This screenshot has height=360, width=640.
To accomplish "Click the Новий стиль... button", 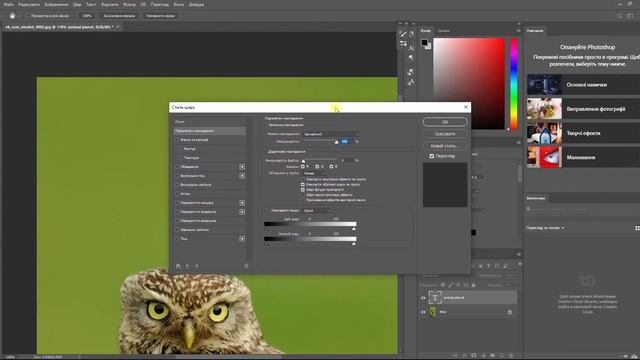I will pyautogui.click(x=445, y=146).
